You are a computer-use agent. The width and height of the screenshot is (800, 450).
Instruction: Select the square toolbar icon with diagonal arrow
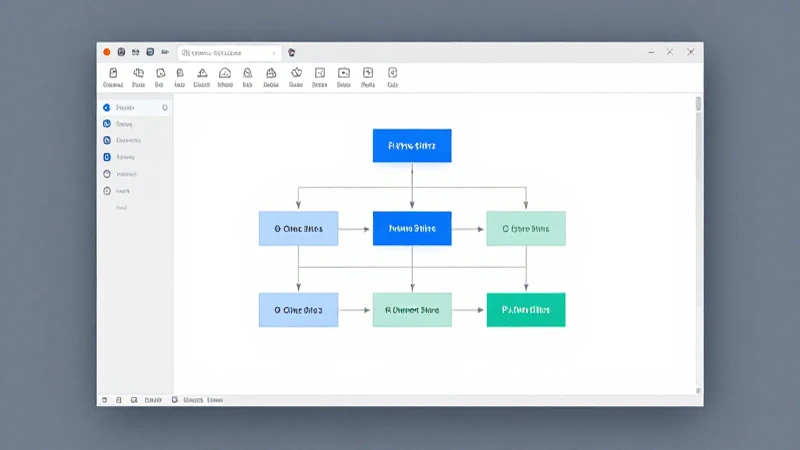368,73
